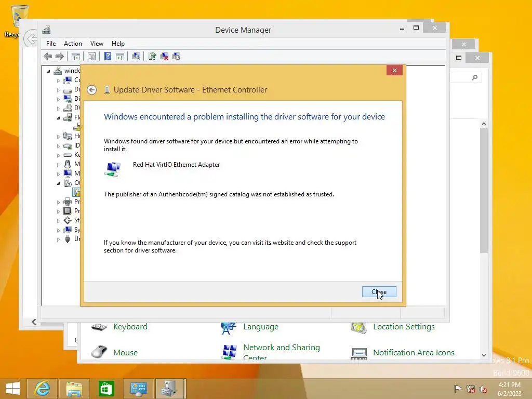Select the USB controllers plug icon in tree
Screen dimensions: 532x399
(68, 239)
